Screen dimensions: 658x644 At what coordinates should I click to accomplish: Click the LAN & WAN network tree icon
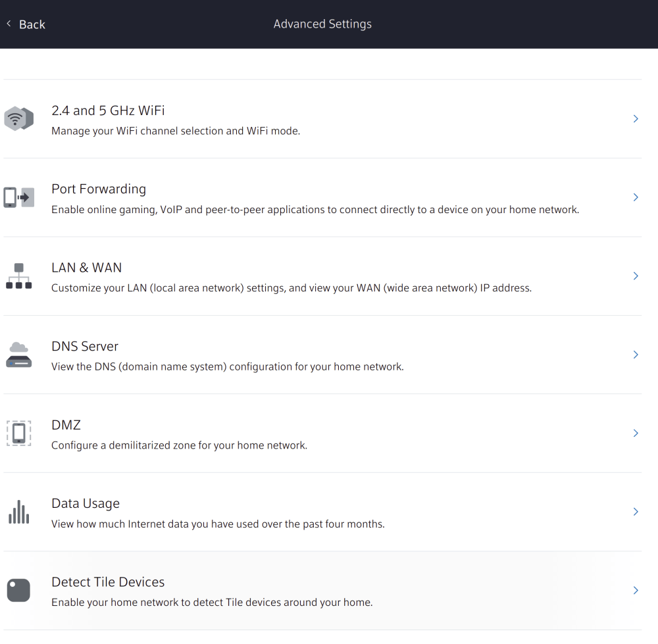pyautogui.click(x=18, y=276)
